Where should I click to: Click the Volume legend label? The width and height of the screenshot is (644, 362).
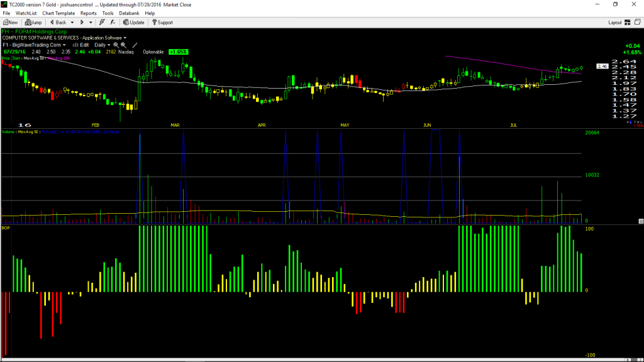point(9,132)
